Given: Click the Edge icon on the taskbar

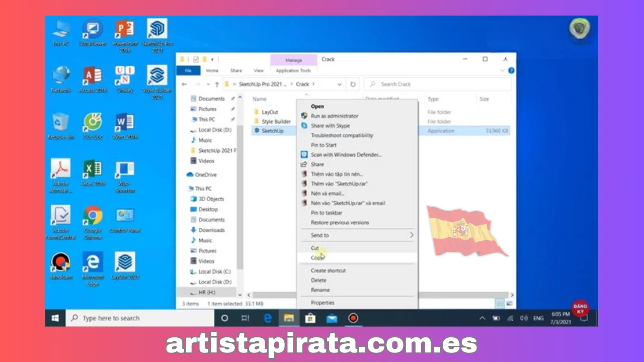Looking at the screenshot, I should point(268,318).
